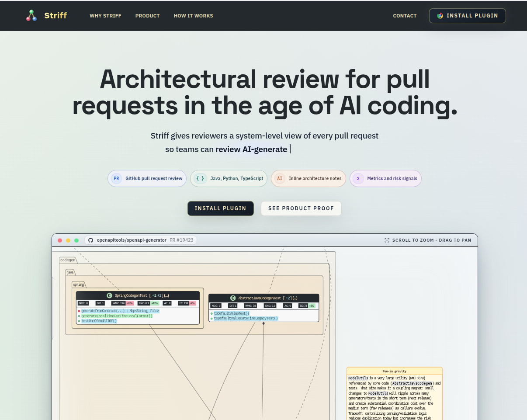Click SEE PRODUCT PROOF button
The height and width of the screenshot is (420, 527).
click(301, 208)
